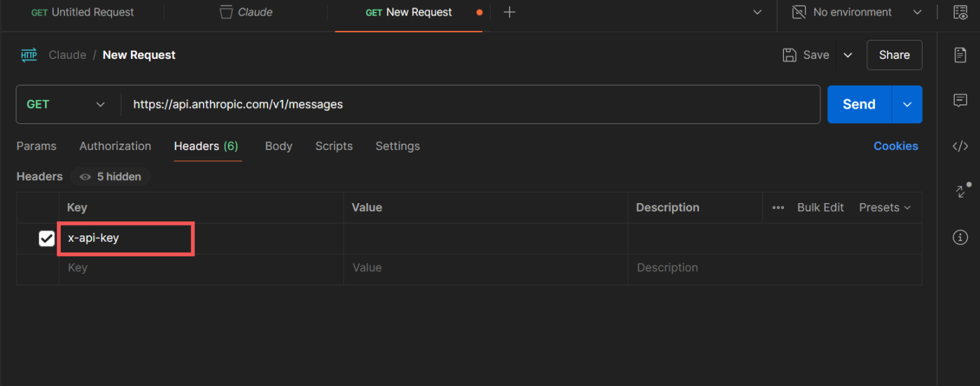The image size is (980, 386).
Task: Switch to the Authorization tab
Action: (115, 146)
